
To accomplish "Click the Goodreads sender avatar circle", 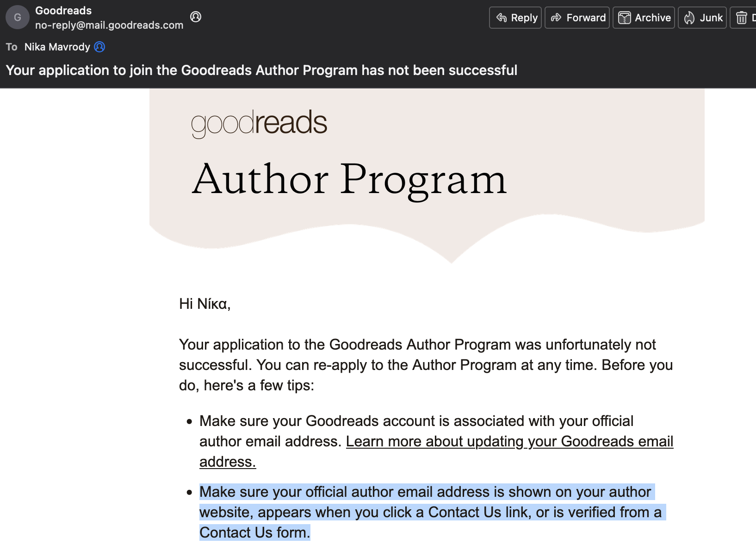I will coord(18,17).
